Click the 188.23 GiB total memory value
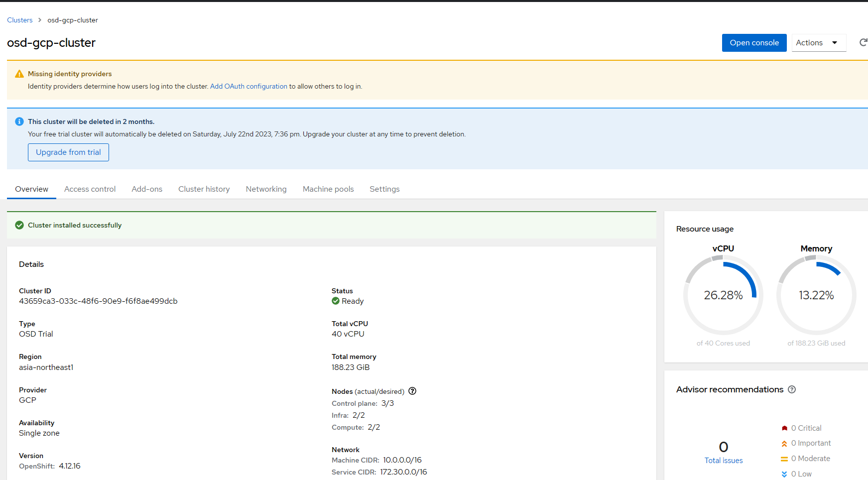This screenshot has width=868, height=480. coord(351,367)
